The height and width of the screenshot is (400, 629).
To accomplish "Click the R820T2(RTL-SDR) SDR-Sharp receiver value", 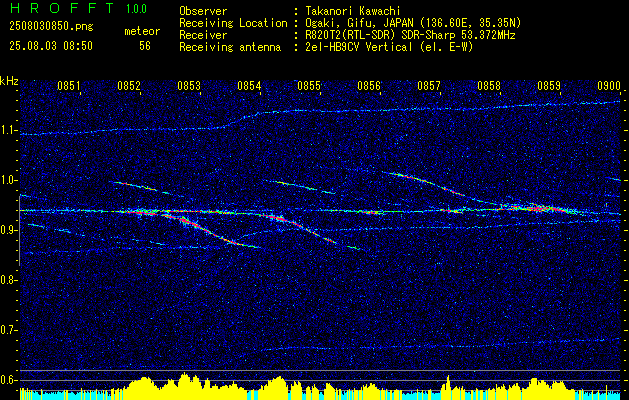I will (410, 35).
